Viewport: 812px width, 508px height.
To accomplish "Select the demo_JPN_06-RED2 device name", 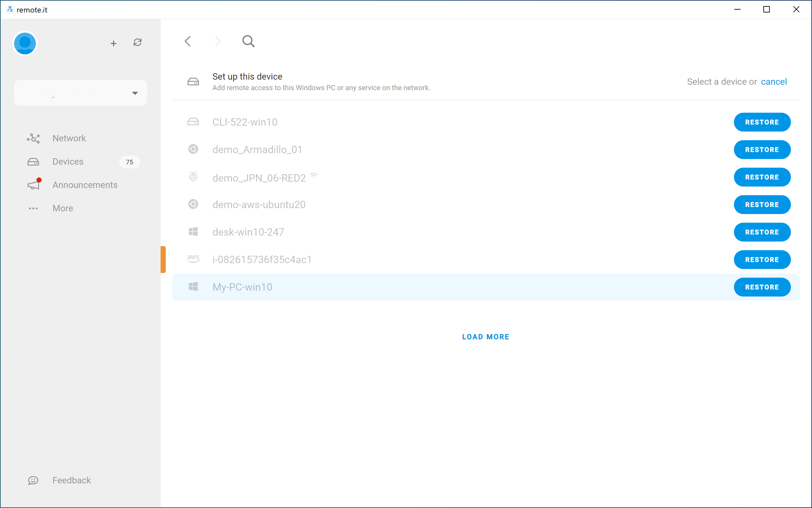I will coord(259,178).
